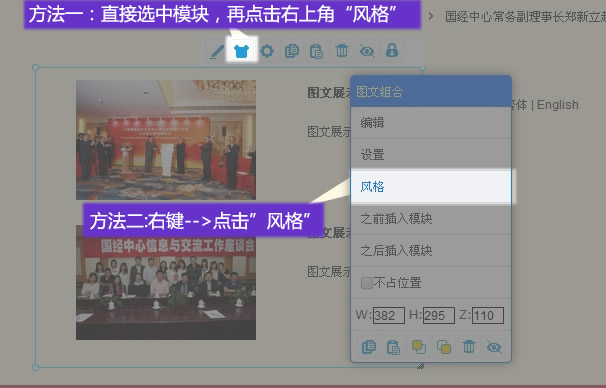Screen dimensions: 606x388
Task: Toggle the eye icon at context menu bottom
Action: coord(494,347)
